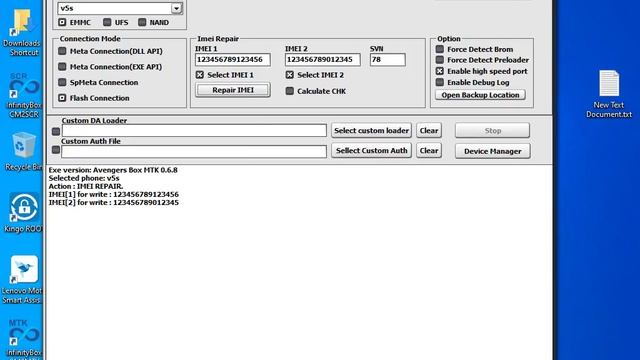Screen dimensions: 640x360
Task: Focus the IMEI 2 input field
Action: point(323,60)
